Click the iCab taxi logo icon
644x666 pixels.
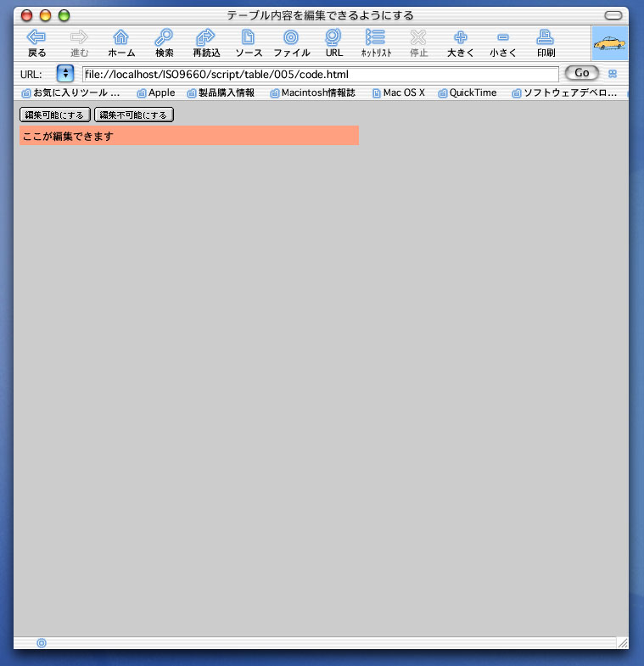tap(609, 43)
